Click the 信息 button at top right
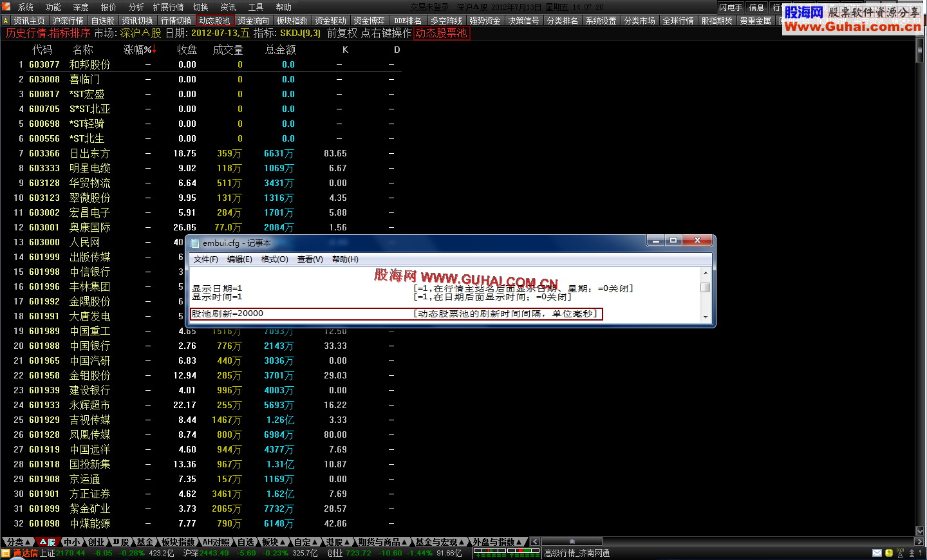The height and width of the screenshot is (560, 927). pos(756,8)
